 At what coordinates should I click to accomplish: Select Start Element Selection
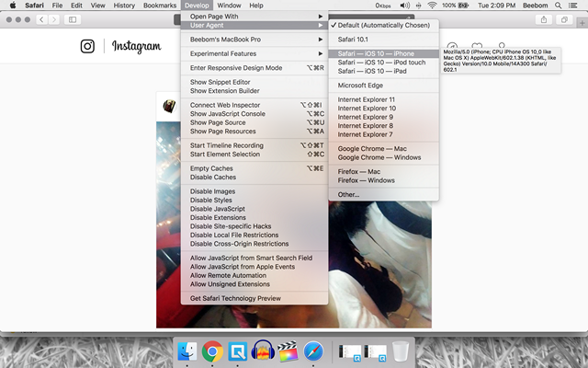(x=254, y=155)
